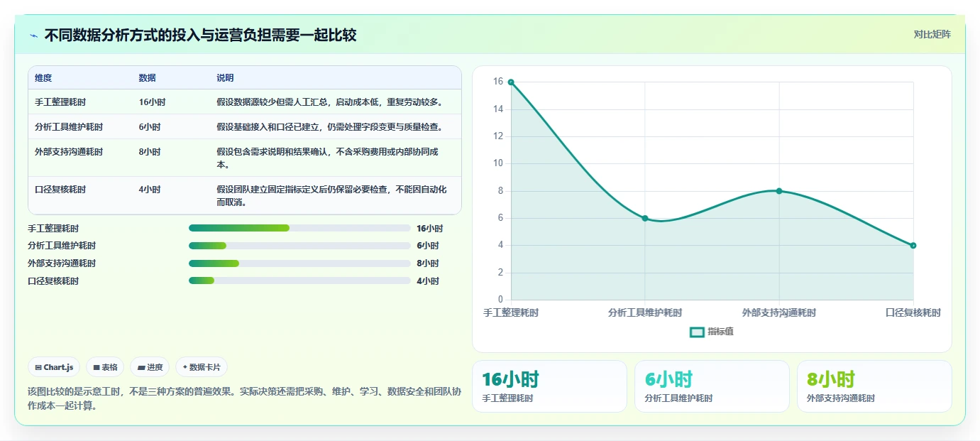The image size is (980, 441).
Task: Click the 分析工具维护耗时 table row label
Action: tap(69, 127)
